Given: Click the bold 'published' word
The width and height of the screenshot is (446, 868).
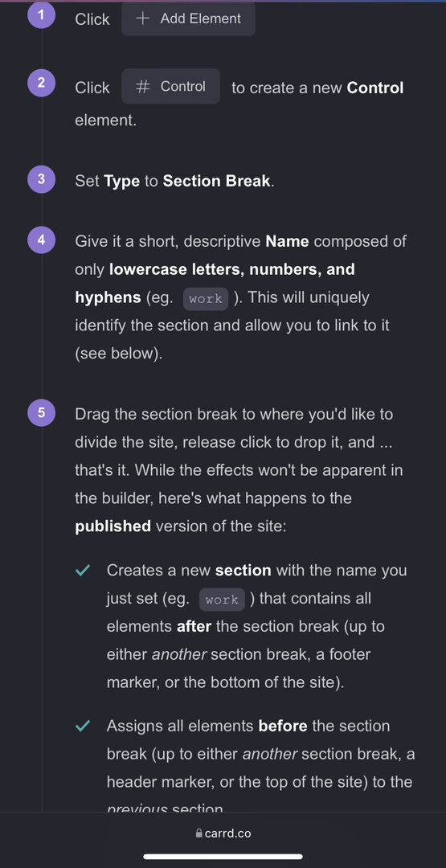Looking at the screenshot, I should pos(113,526).
